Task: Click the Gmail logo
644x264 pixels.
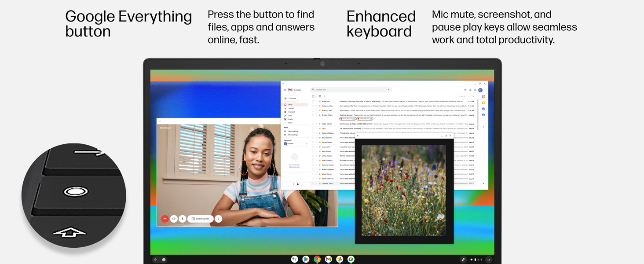Action: (295, 90)
